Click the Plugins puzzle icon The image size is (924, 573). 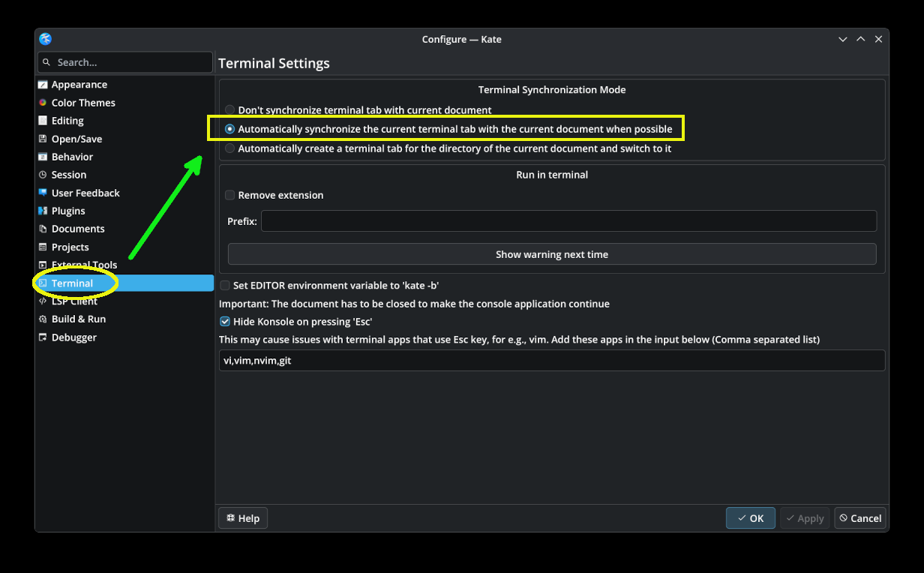pos(43,211)
